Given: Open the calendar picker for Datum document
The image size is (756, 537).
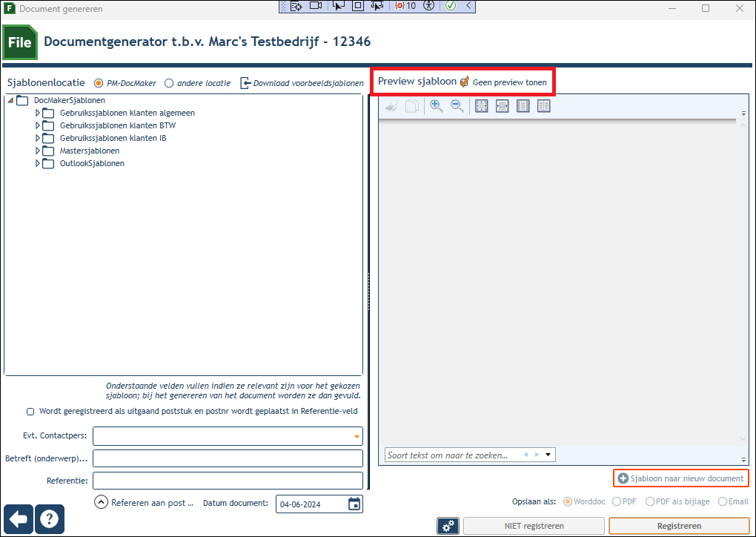Looking at the screenshot, I should pyautogui.click(x=354, y=504).
